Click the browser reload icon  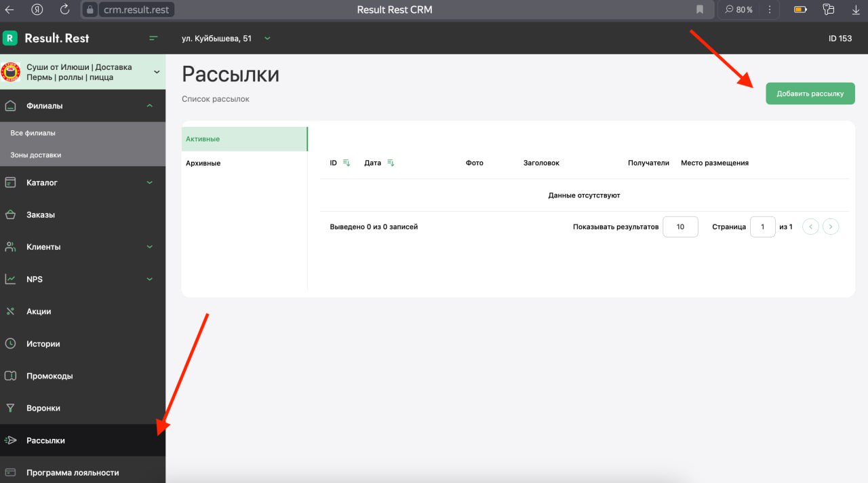point(64,9)
